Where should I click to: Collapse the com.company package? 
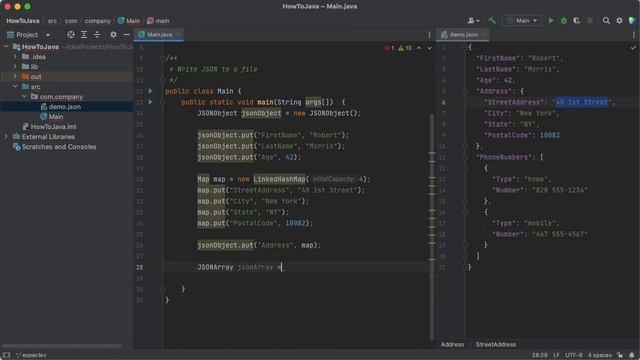(24, 97)
